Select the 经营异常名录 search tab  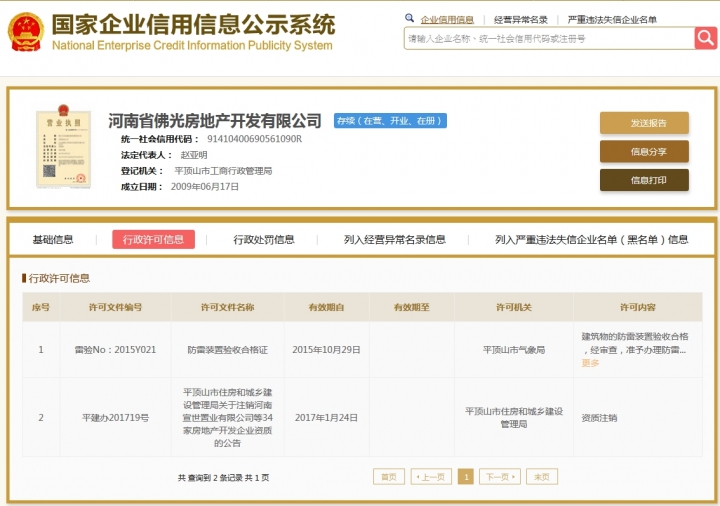click(521, 19)
